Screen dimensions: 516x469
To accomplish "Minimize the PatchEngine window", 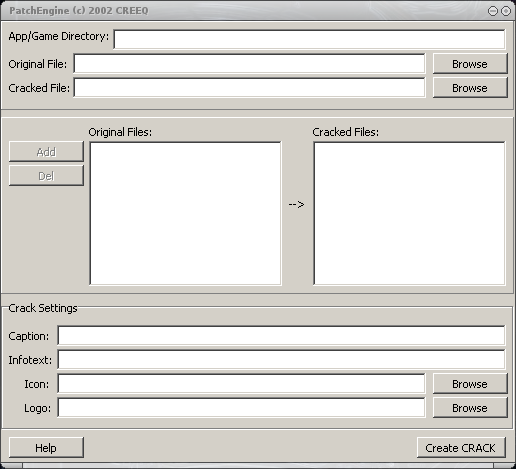I will pyautogui.click(x=492, y=11).
